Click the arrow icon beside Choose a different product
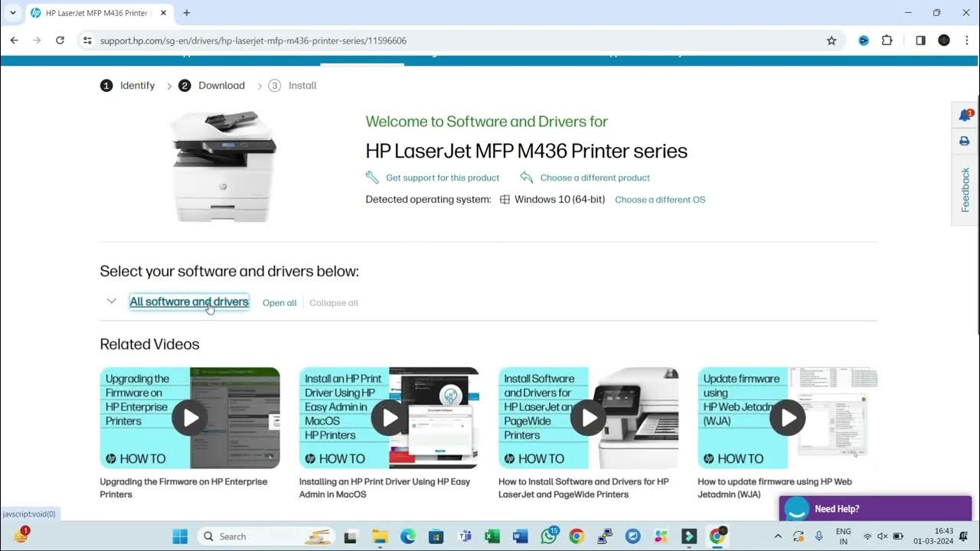980x551 pixels. (x=526, y=178)
